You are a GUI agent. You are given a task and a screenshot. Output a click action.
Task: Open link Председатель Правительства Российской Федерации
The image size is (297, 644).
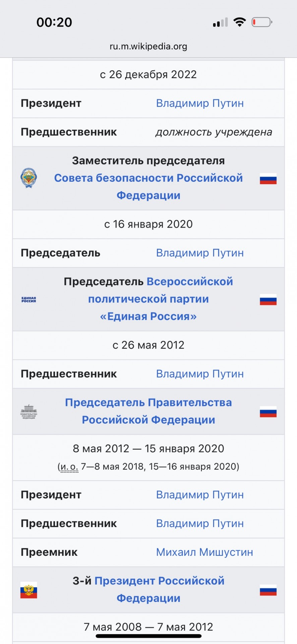[x=148, y=411]
